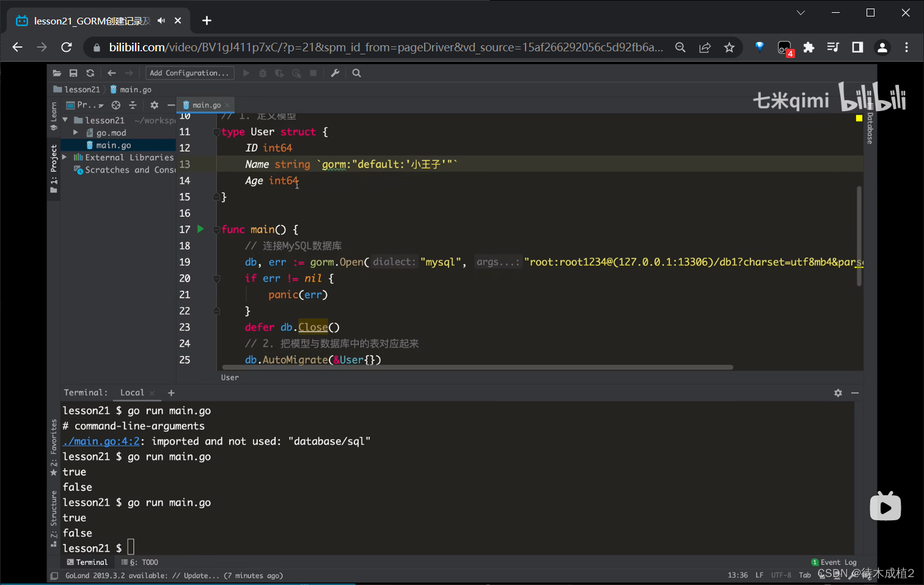Screen dimensions: 924x585
Task: Click the User breadcrumb below the editor
Action: click(x=230, y=377)
